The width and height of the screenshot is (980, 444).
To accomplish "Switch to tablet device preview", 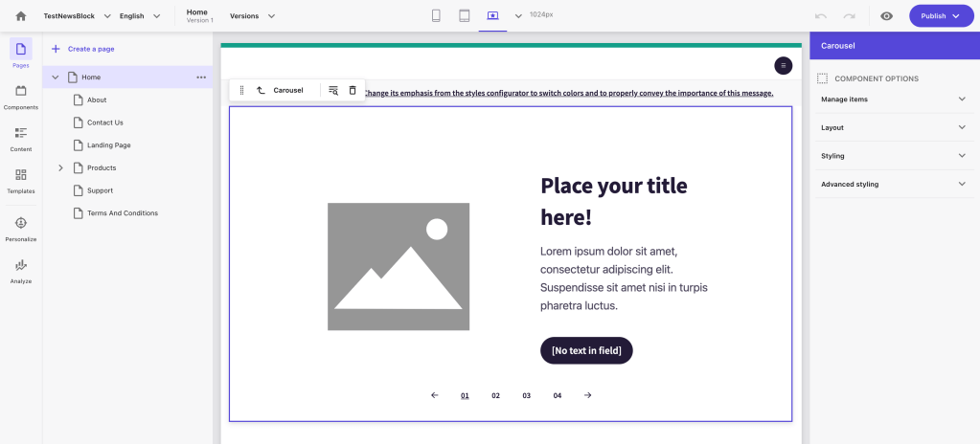I will click(x=464, y=16).
